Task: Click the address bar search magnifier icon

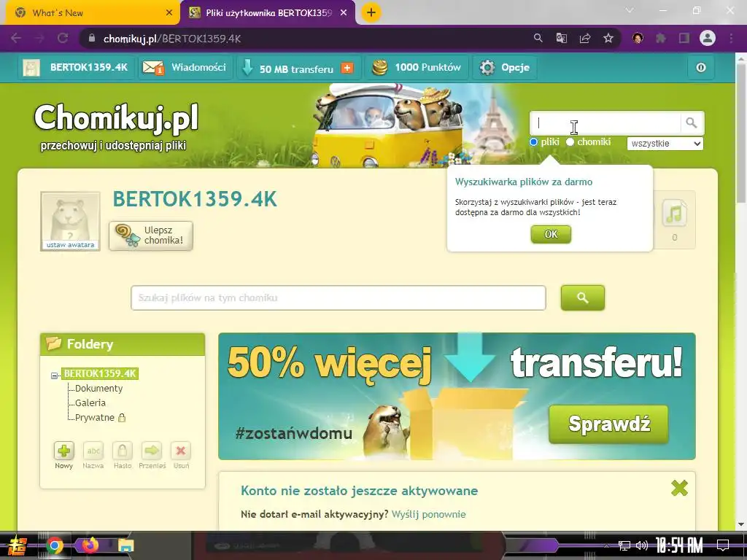Action: [x=538, y=38]
